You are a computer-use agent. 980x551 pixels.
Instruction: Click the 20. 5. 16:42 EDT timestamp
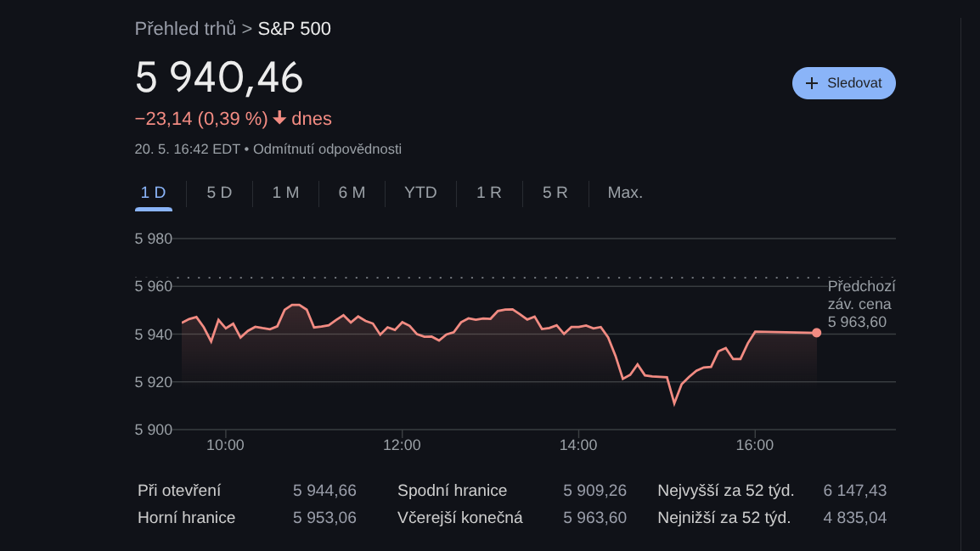[188, 149]
